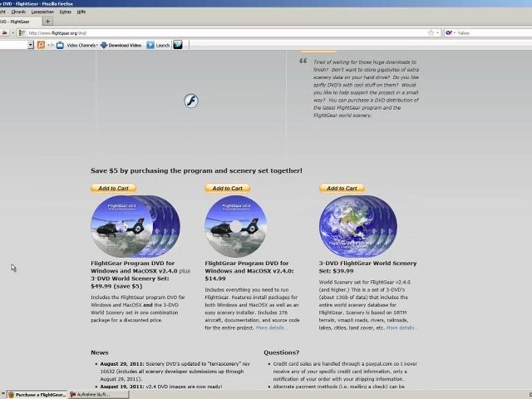Screen dimensions: 532x399
Task: Click the home icon left of address bar
Action: 5,32
